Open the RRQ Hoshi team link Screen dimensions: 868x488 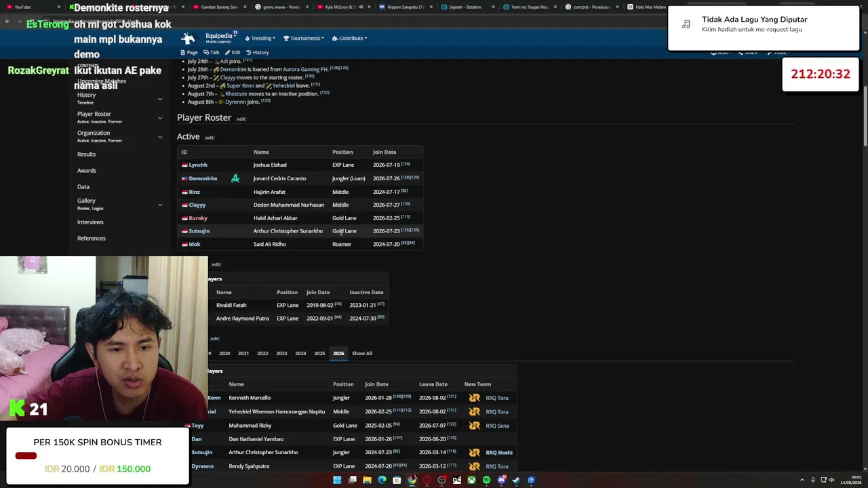(x=499, y=453)
